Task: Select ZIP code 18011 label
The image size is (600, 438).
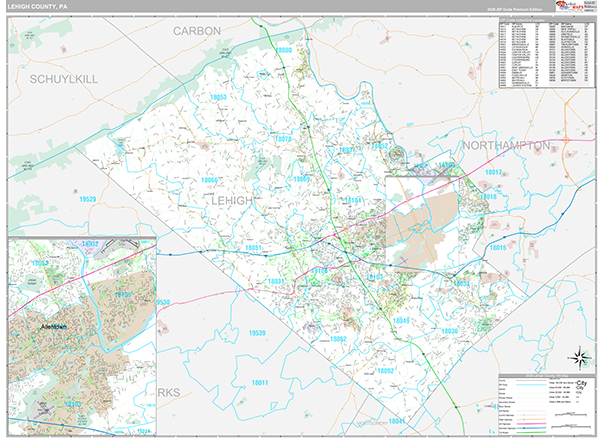Action: [x=261, y=381]
